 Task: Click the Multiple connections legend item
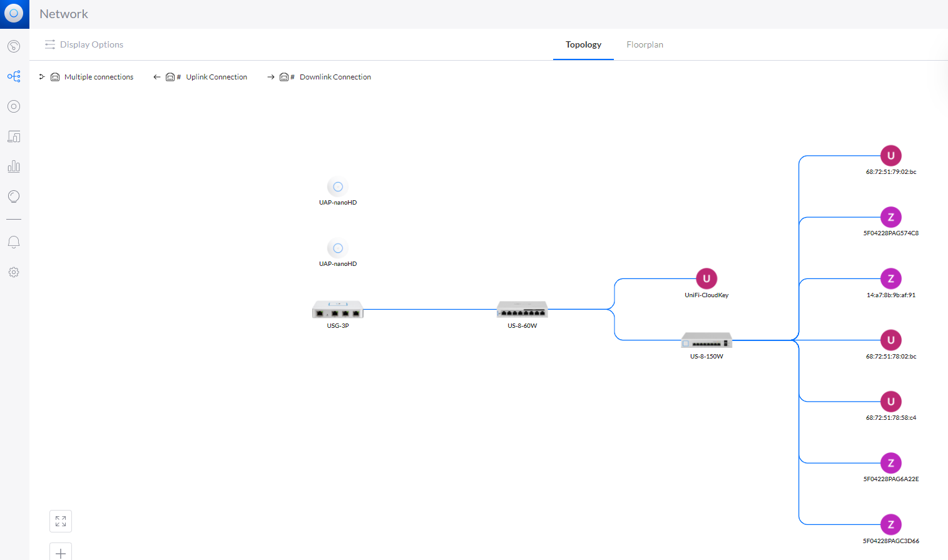tap(86, 77)
